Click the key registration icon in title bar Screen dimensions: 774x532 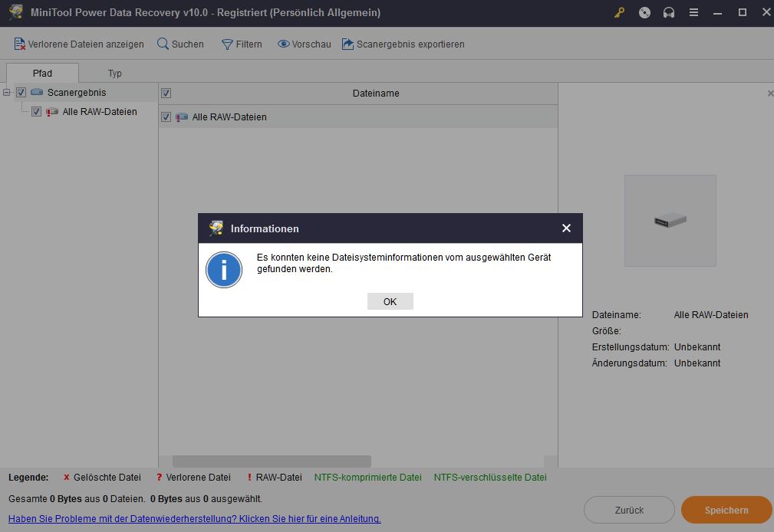point(620,12)
